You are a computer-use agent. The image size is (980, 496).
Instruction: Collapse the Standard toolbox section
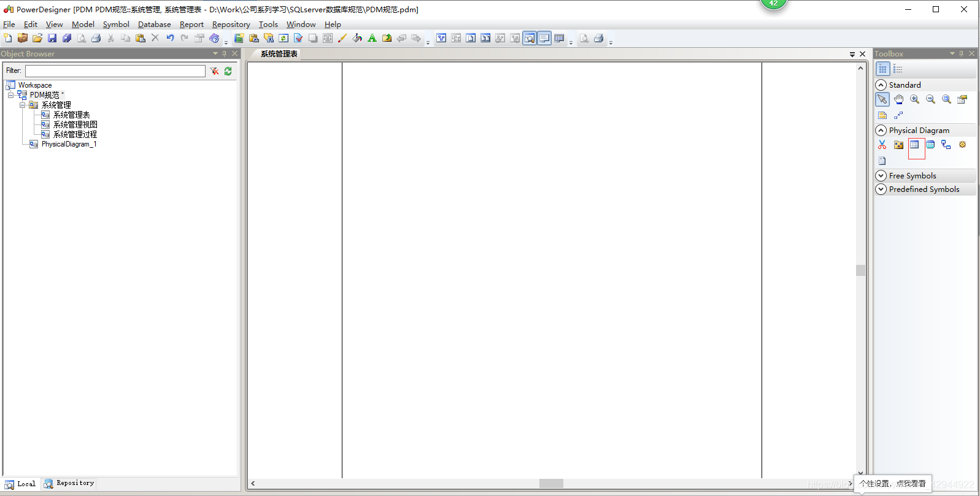[x=881, y=85]
